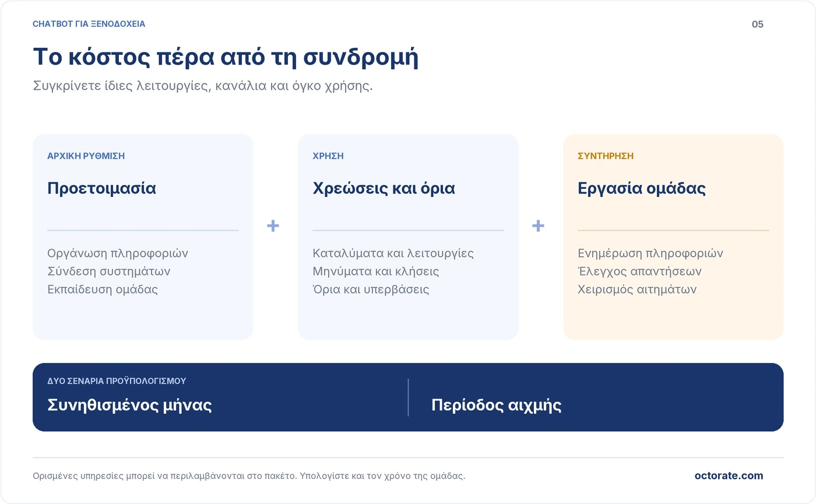Click the octorate.com link in the footer
816x504 pixels.
(729, 475)
